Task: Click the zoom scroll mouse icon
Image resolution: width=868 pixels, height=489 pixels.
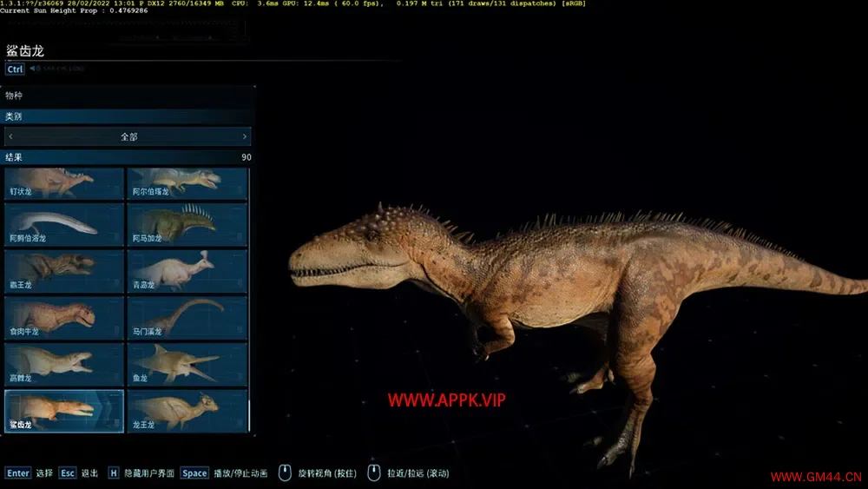Action: coord(374,473)
